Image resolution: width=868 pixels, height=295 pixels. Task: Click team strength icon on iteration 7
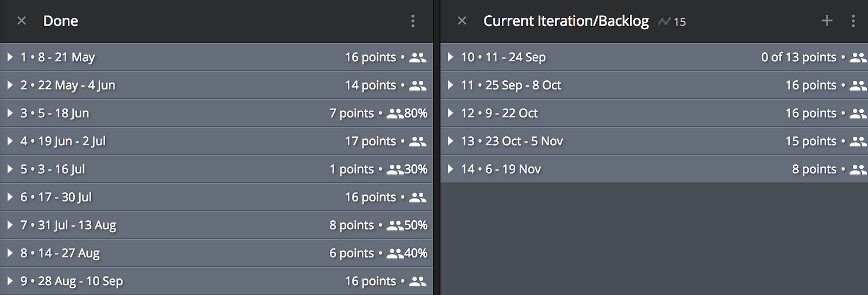(395, 225)
